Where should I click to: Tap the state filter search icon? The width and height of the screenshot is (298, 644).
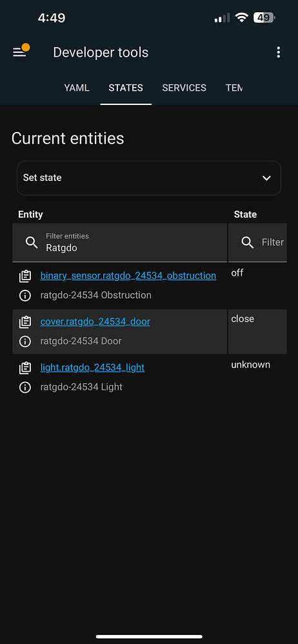point(248,242)
